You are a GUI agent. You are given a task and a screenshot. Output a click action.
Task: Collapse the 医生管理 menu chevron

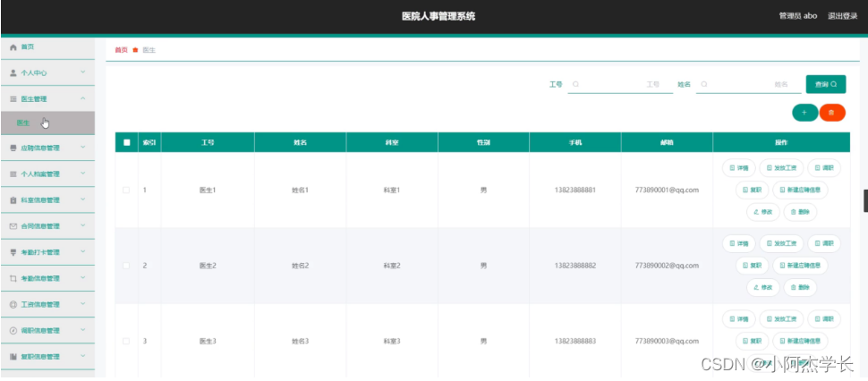(x=83, y=98)
